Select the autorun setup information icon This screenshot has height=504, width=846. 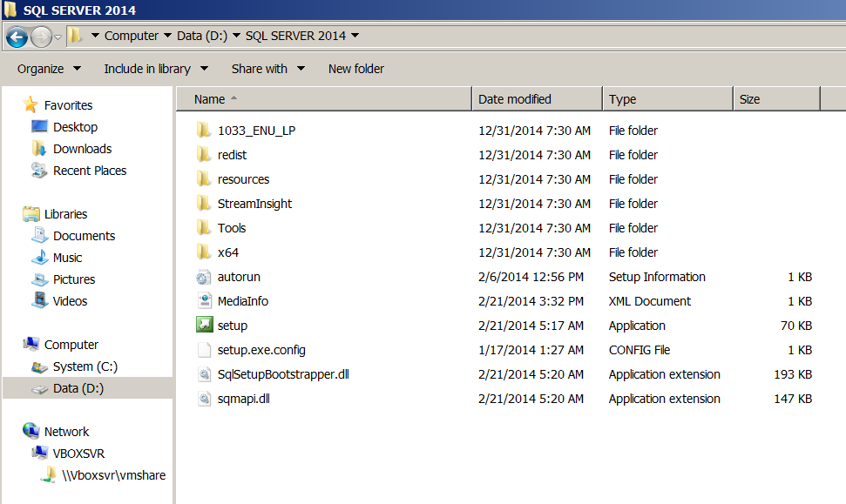click(x=204, y=277)
